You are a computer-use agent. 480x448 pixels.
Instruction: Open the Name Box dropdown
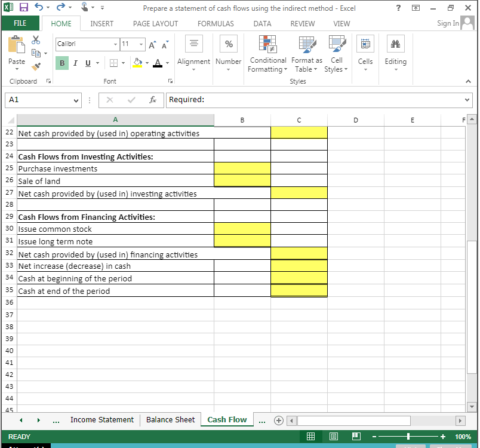(x=76, y=100)
